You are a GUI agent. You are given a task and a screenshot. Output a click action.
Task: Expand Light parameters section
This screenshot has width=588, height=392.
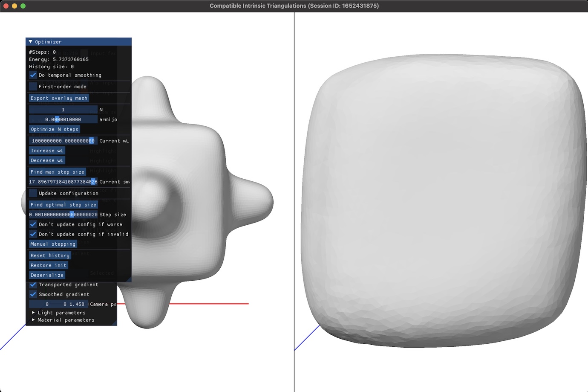click(33, 313)
